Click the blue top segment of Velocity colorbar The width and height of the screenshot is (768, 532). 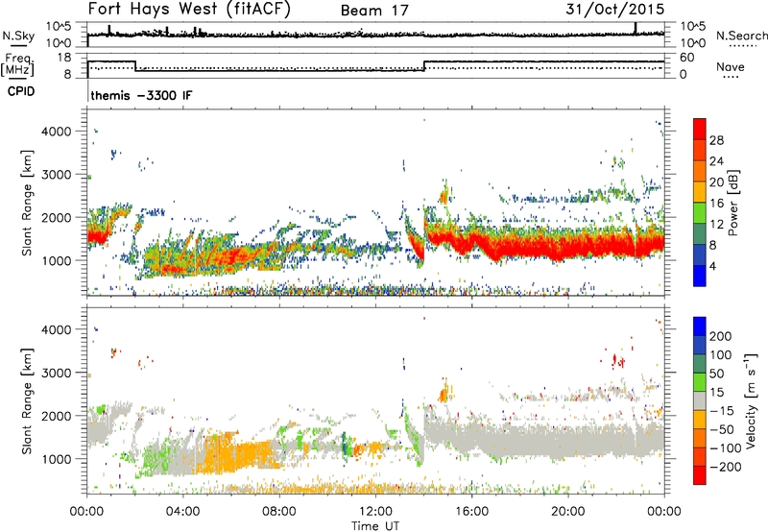click(700, 326)
